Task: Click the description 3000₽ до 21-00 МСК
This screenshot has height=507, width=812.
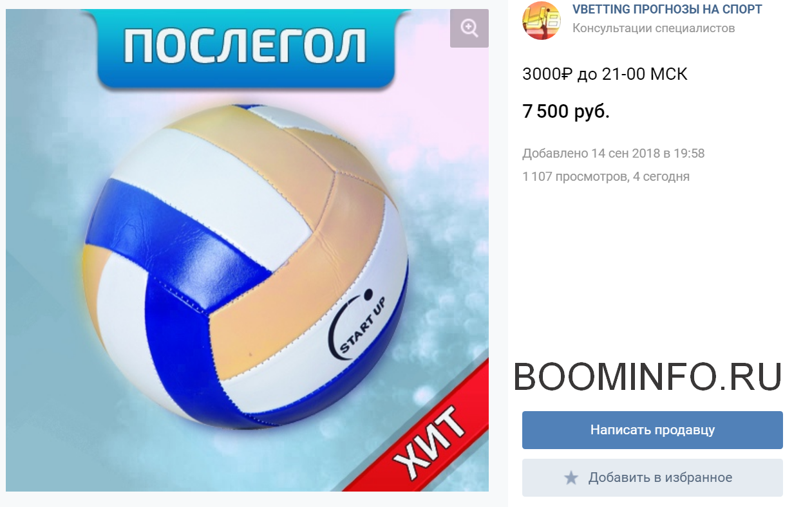Action: pyautogui.click(x=605, y=74)
